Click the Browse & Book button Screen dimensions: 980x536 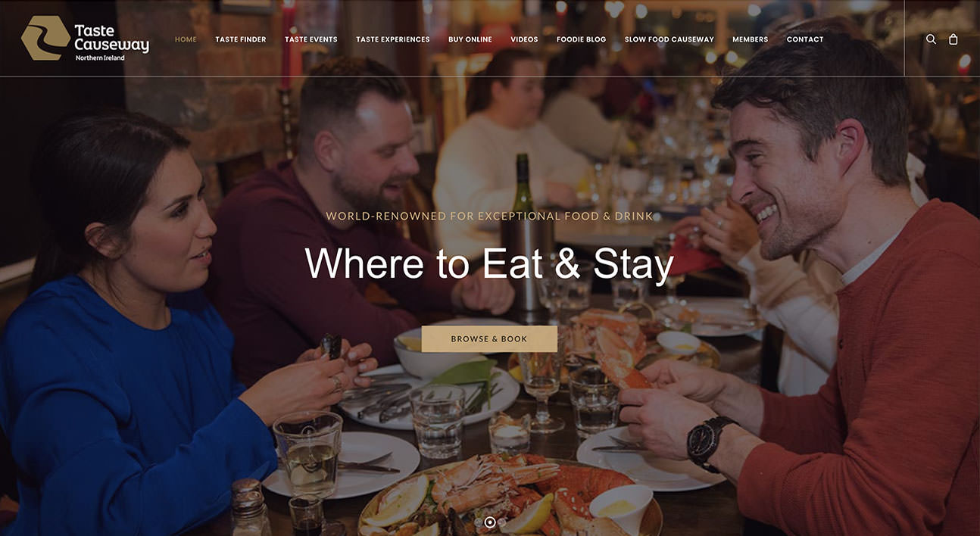point(489,339)
